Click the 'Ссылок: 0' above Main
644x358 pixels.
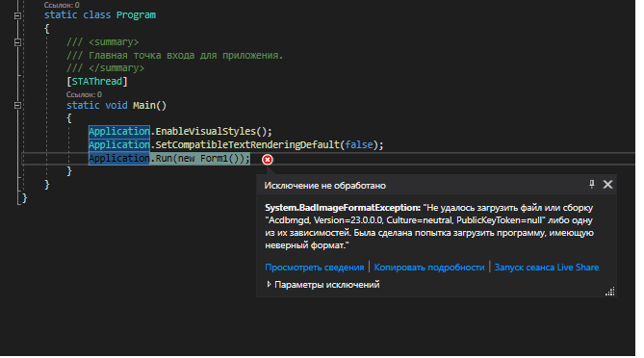coord(84,94)
